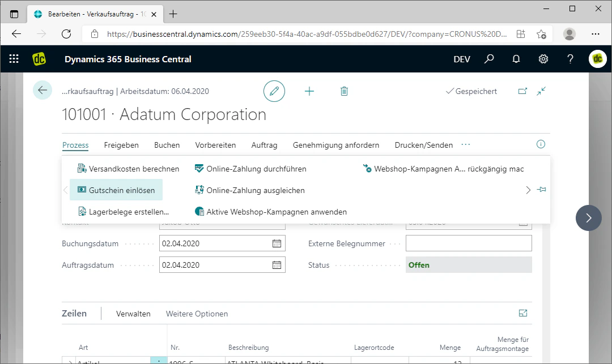This screenshot has height=364, width=612.
Task: Open a new browser tab
Action: (173, 14)
